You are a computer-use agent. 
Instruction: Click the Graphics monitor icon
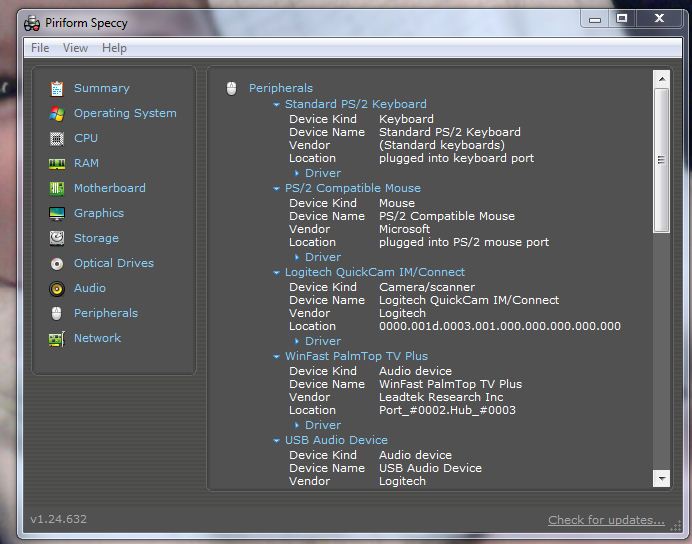pyautogui.click(x=56, y=214)
